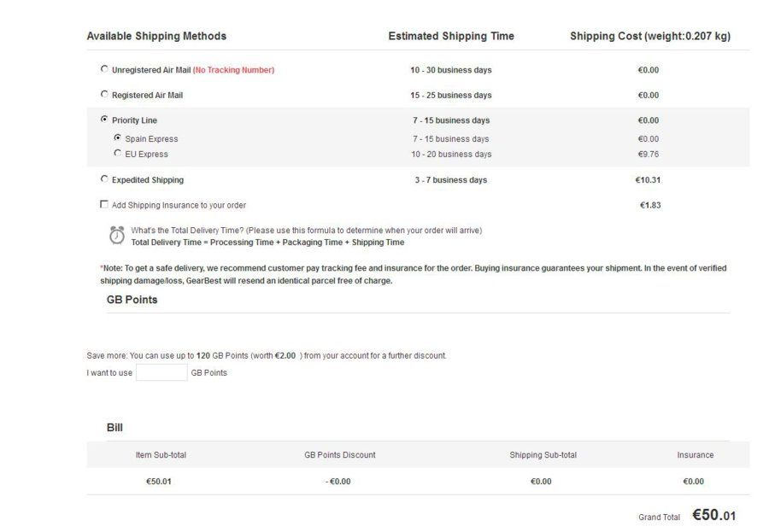
Task: Click the Item Sub-total column header
Action: click(x=161, y=455)
